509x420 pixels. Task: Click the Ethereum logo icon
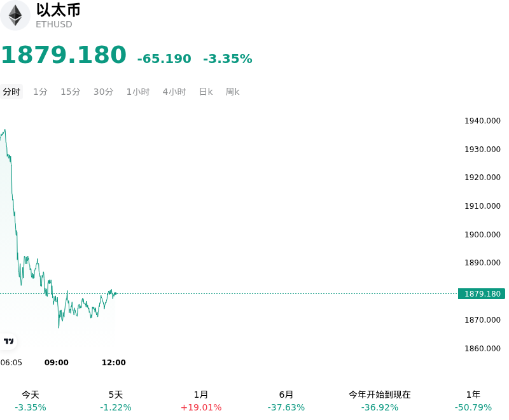click(x=15, y=15)
